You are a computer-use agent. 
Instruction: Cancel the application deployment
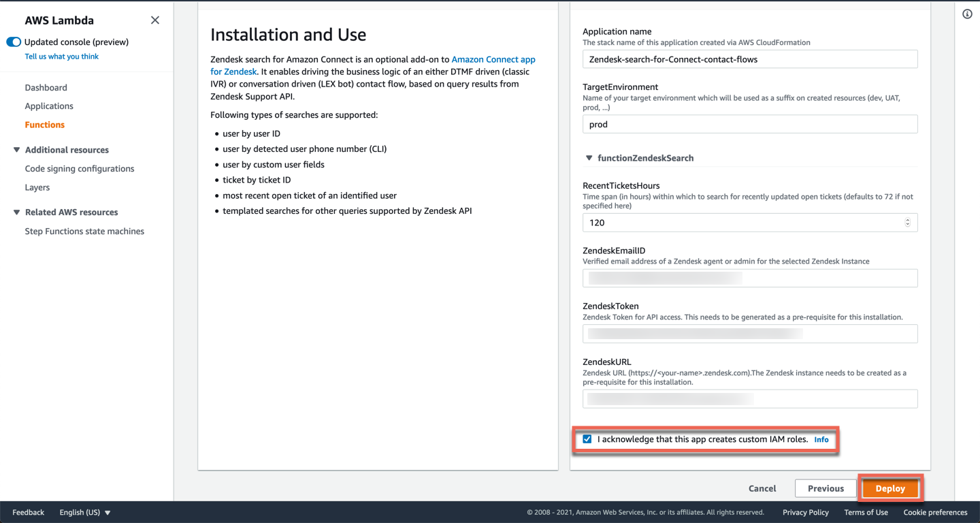coord(762,488)
